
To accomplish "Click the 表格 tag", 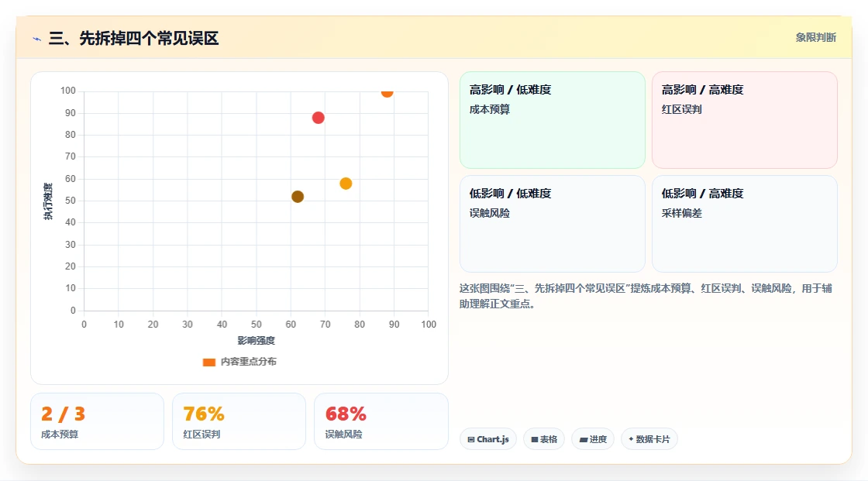I will coord(544,439).
